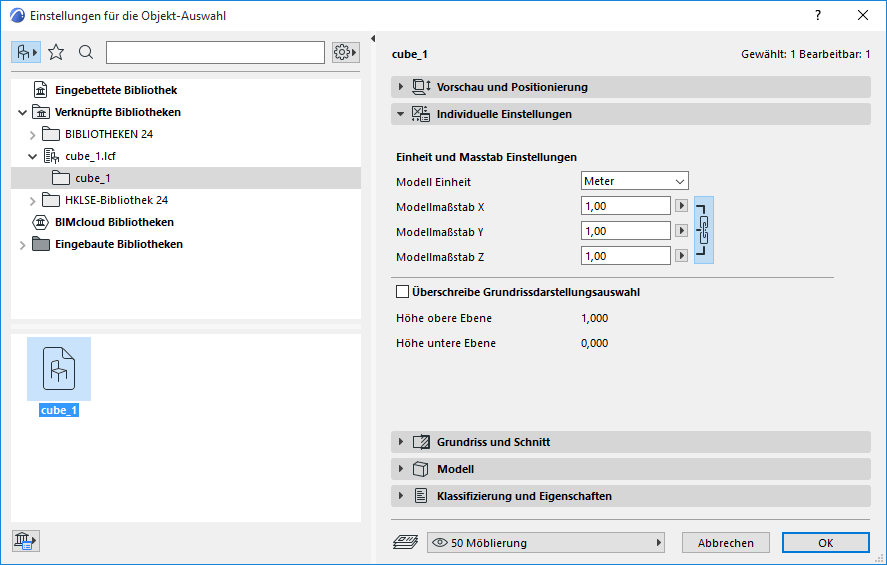Select the cube_1 folder in tree
887x565 pixels.
tap(92, 178)
